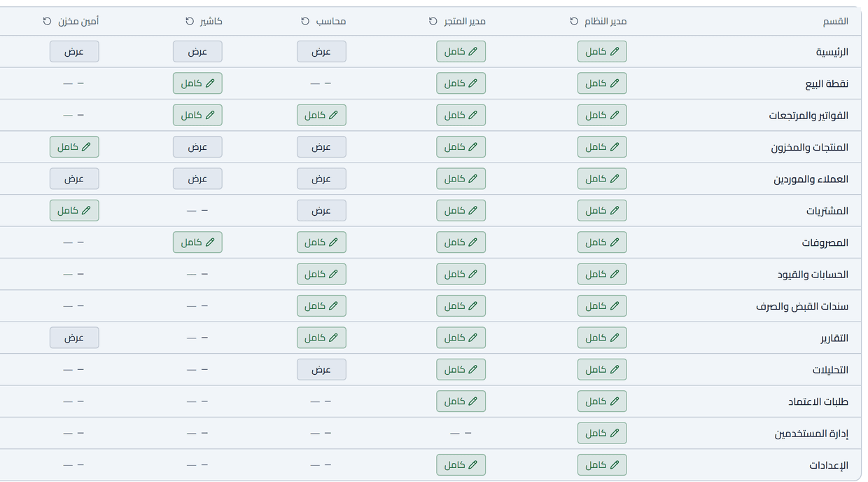
Task: Click reset icon next to أمين مخزن header
Action: tap(47, 21)
